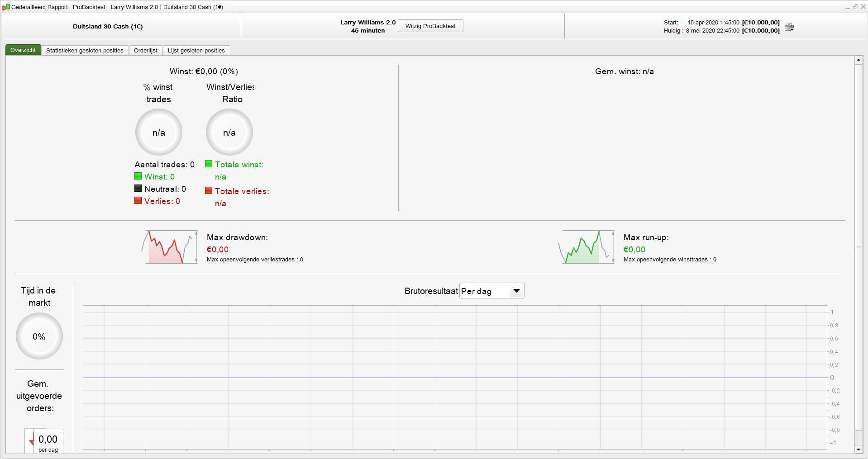The height and width of the screenshot is (459, 868).
Task: Click the Max run-up green chart icon
Action: click(x=587, y=247)
